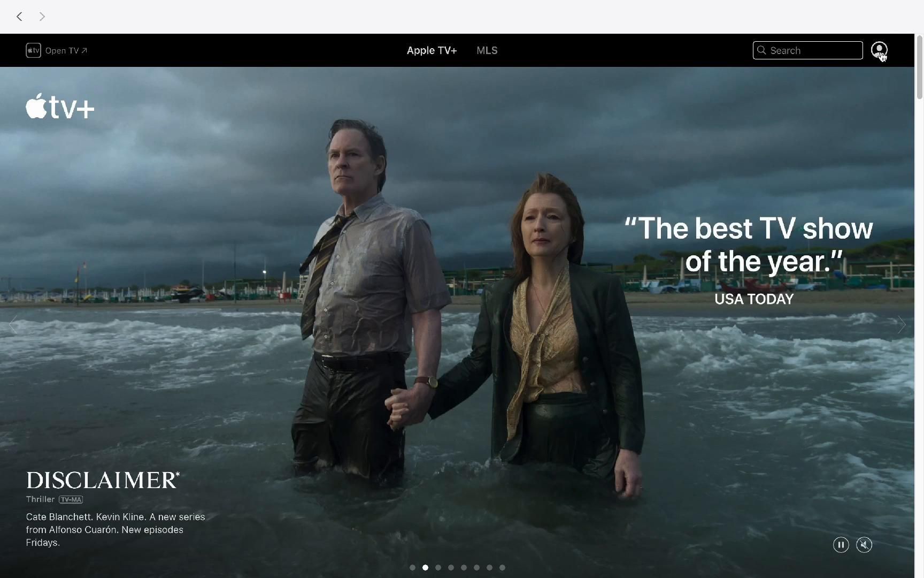
Task: Jump to the last carousel page dot
Action: pos(502,567)
